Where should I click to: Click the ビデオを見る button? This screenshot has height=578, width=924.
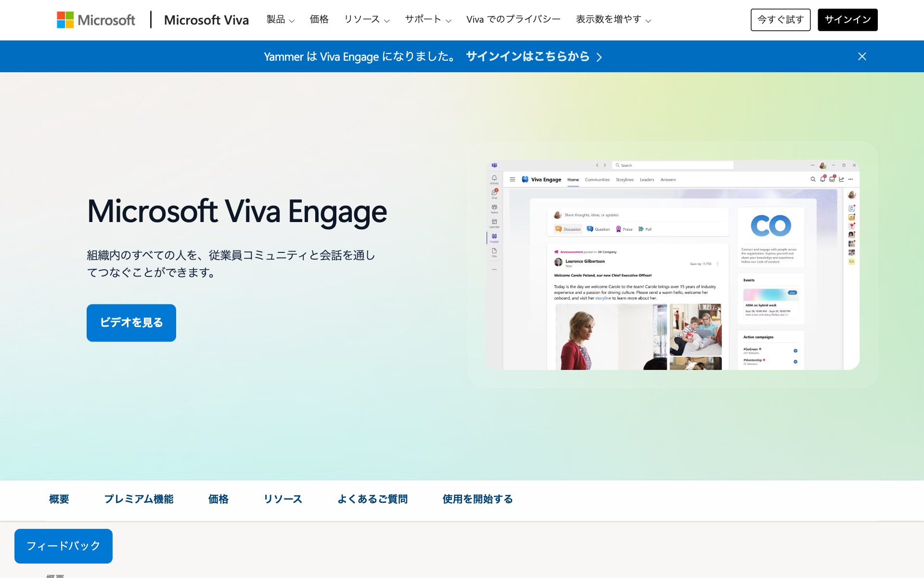point(131,323)
